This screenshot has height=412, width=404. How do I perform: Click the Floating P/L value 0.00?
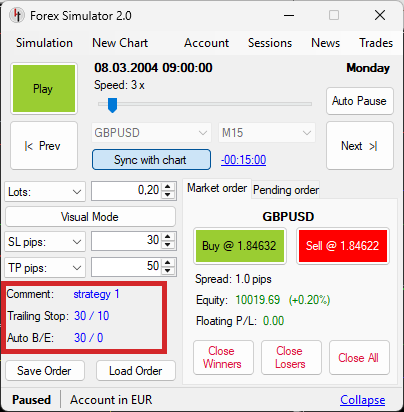[273, 321]
